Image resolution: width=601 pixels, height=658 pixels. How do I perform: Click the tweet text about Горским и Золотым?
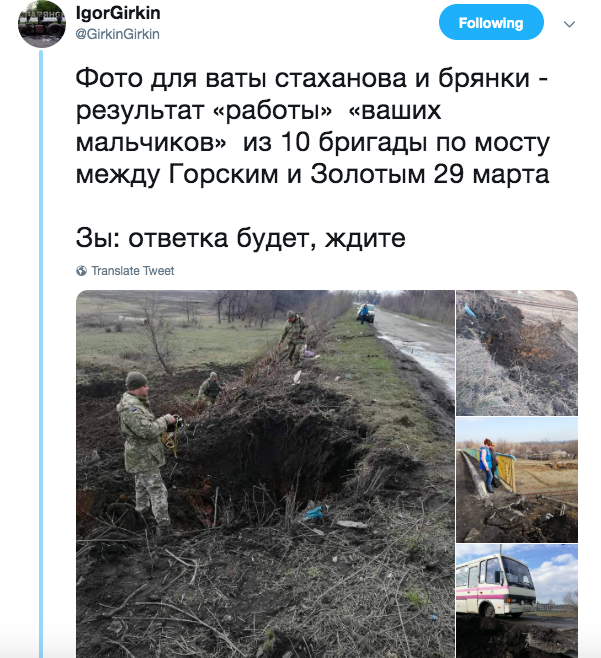[x=313, y=126]
